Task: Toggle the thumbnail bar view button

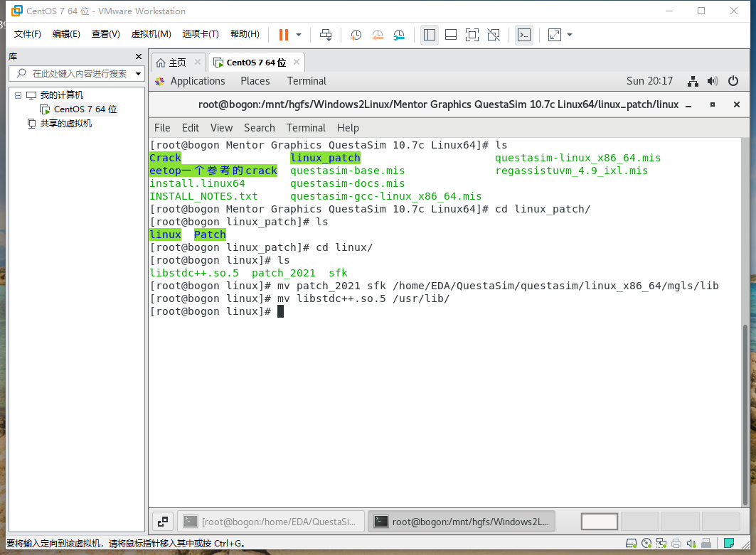Action: coord(451,35)
